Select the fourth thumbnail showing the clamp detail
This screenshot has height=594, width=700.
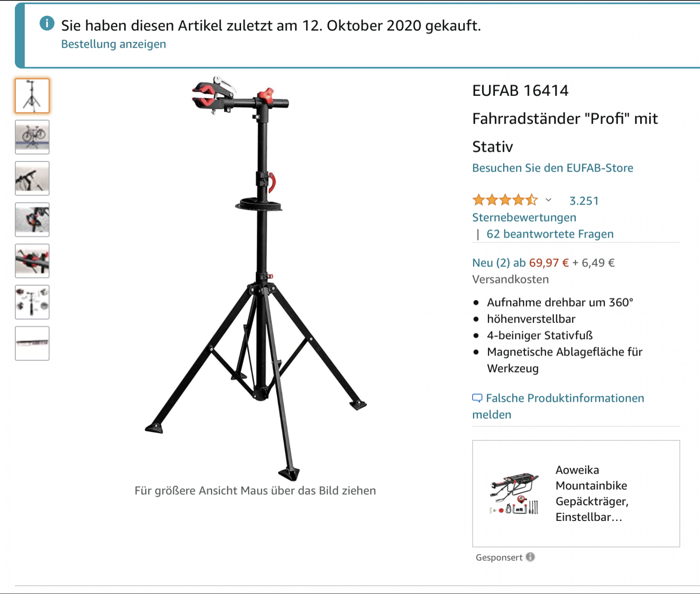point(32,219)
